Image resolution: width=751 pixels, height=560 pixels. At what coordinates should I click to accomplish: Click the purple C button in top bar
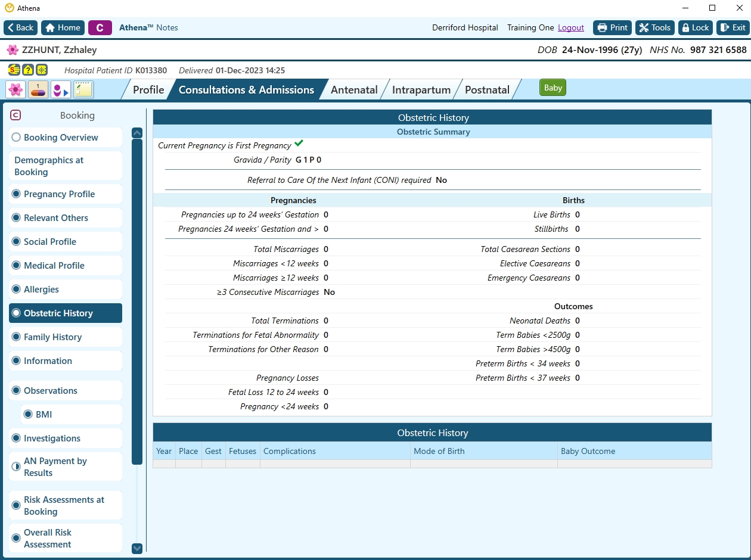pyautogui.click(x=100, y=27)
